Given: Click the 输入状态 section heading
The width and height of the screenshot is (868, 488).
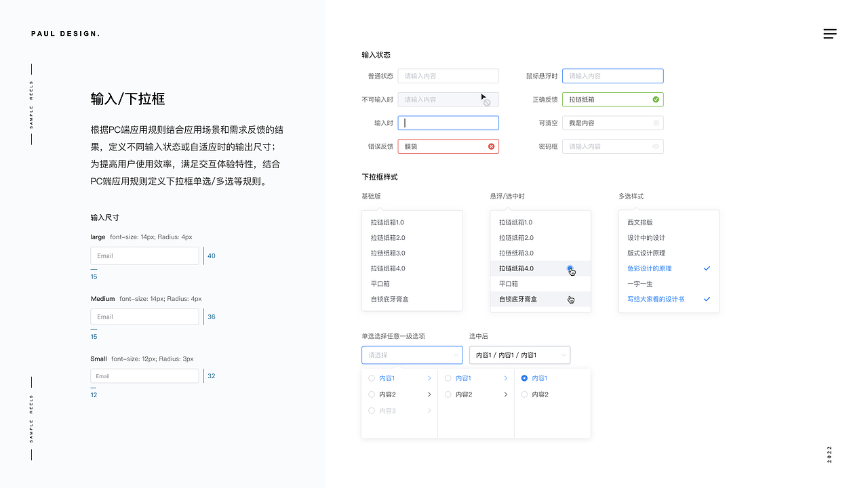Looking at the screenshot, I should pyautogui.click(x=376, y=55).
